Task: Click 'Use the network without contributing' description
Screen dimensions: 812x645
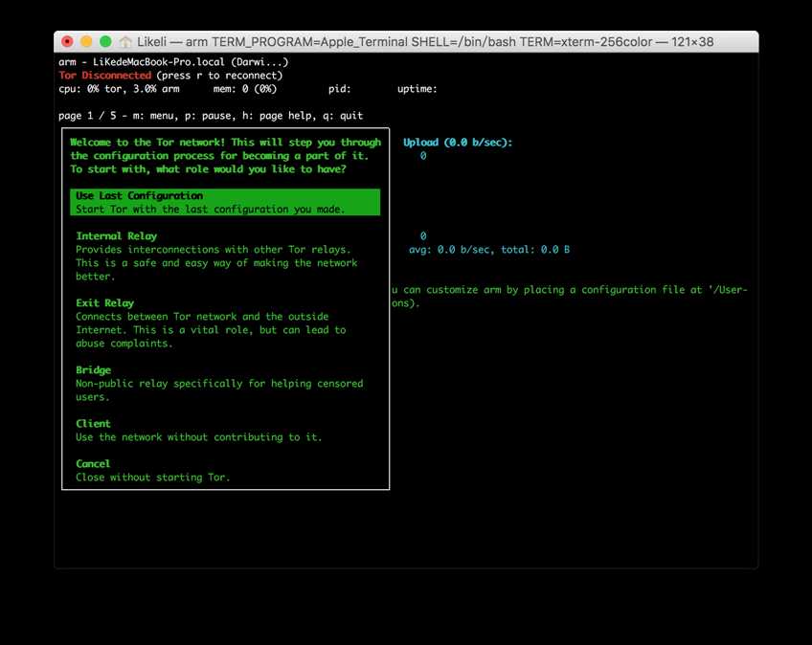Action: tap(199, 437)
